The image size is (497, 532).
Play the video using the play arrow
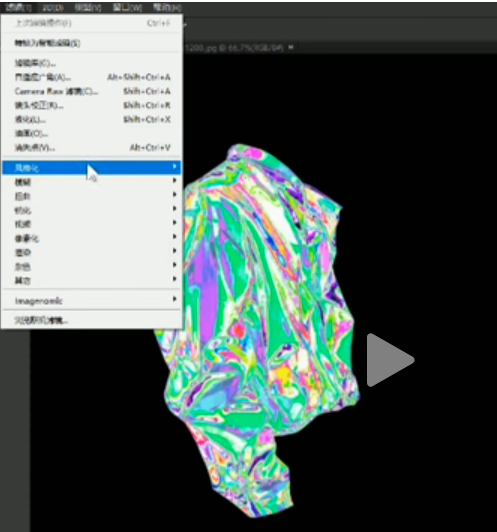click(390, 360)
